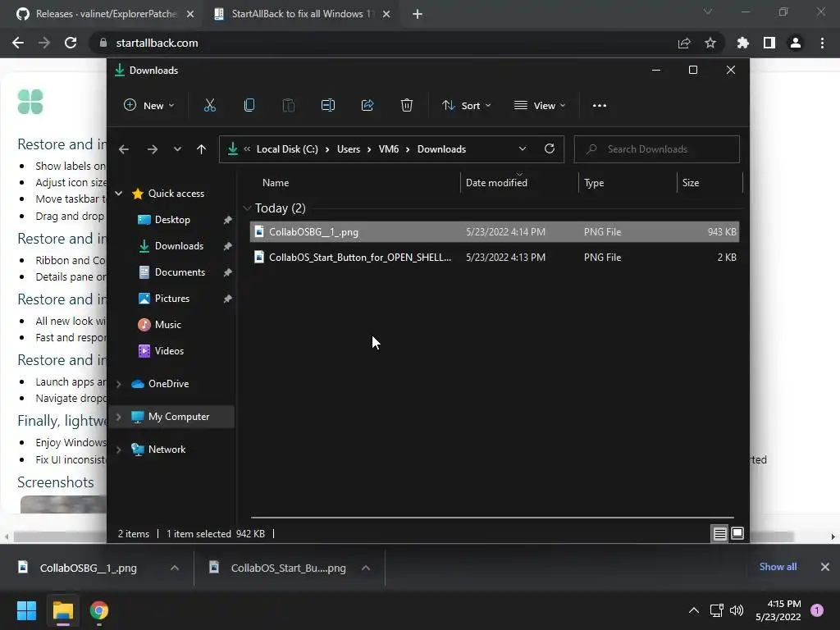Viewport: 840px width, 630px height.
Task: Expand the OneDrive tree node
Action: 119,384
